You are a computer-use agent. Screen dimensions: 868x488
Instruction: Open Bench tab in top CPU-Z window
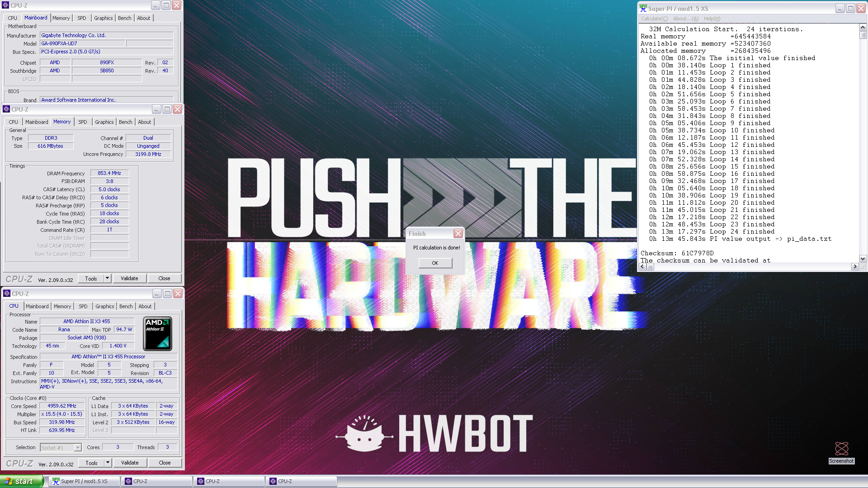(x=125, y=18)
